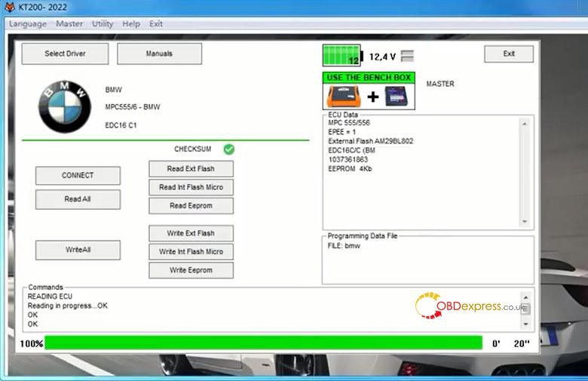Viewport: 588px width, 381px height.
Task: Click ECU Data scrollbar down arrow
Action: coord(524,222)
